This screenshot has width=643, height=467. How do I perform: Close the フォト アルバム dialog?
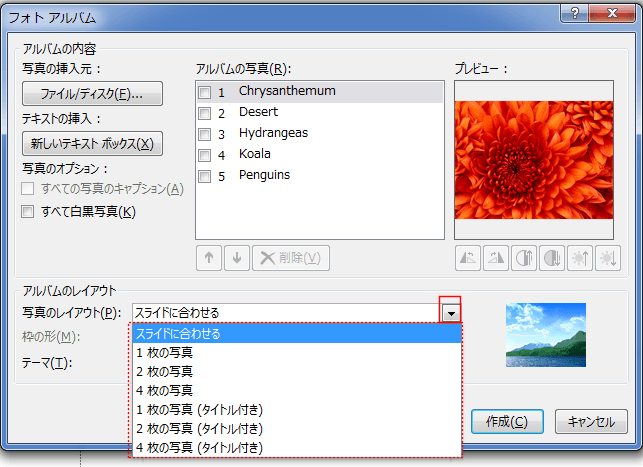pyautogui.click(x=612, y=13)
